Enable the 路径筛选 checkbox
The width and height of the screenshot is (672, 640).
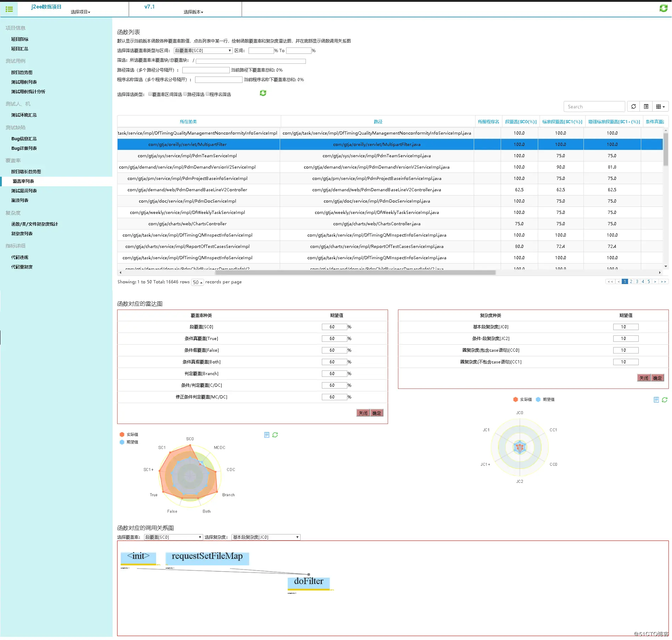click(x=185, y=94)
